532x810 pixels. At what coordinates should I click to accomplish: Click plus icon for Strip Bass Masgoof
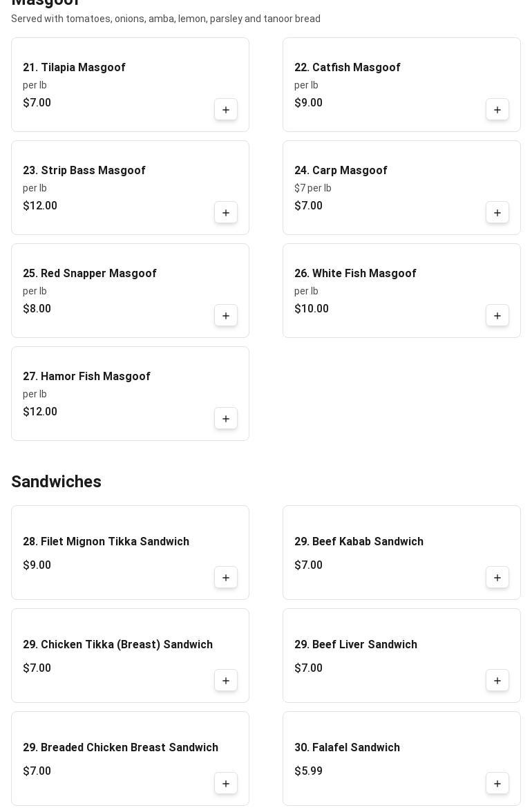[226, 213]
